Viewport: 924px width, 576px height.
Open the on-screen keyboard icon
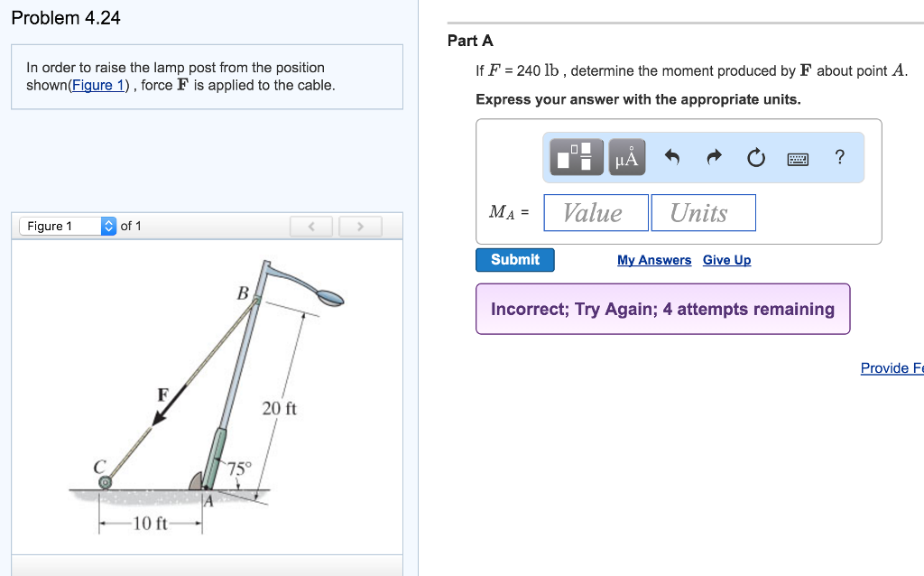coord(799,157)
